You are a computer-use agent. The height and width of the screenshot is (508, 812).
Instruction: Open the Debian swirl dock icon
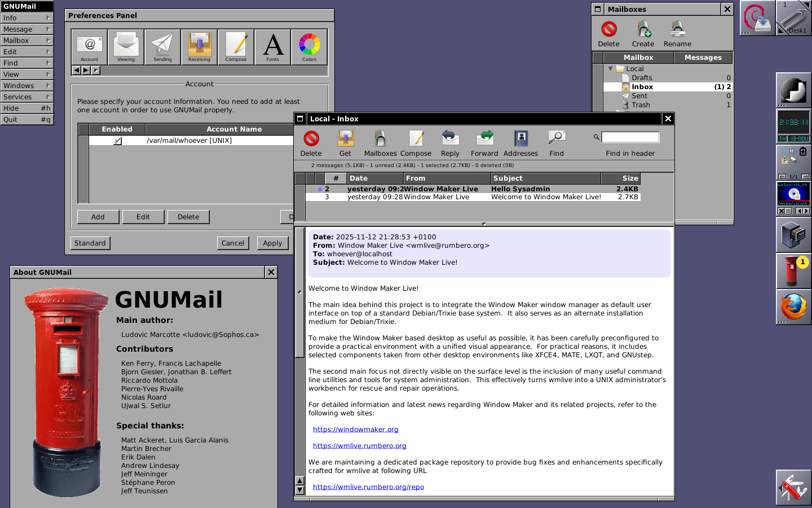[x=758, y=18]
